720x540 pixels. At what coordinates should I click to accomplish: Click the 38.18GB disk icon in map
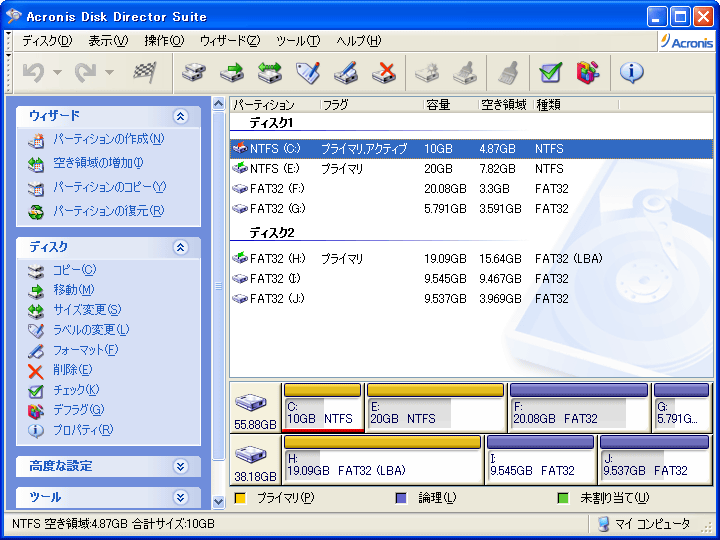[x=251, y=455]
